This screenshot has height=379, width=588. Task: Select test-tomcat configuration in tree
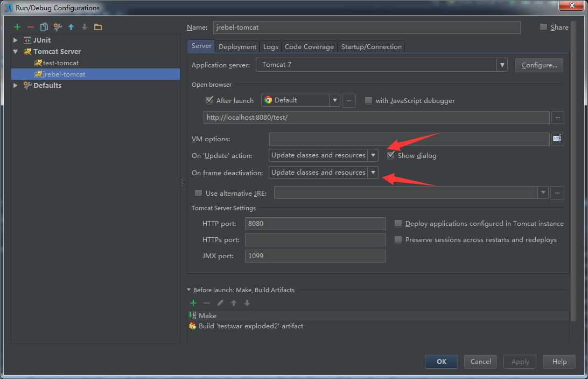61,63
